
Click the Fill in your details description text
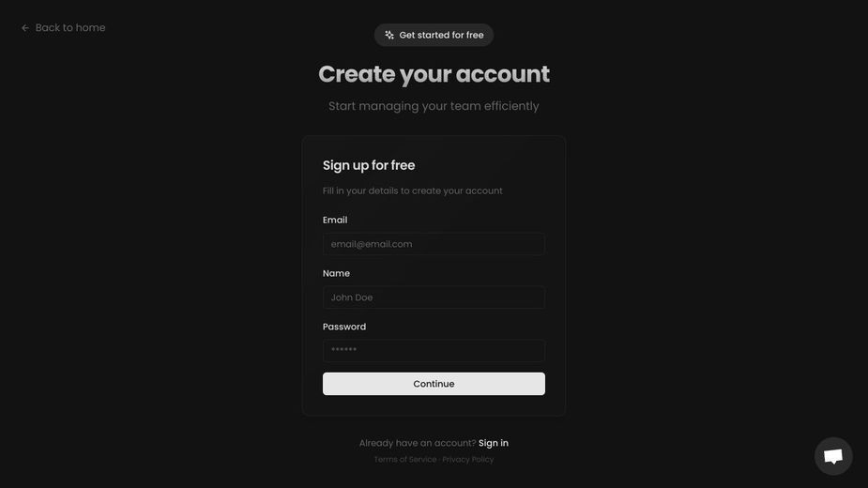click(412, 191)
